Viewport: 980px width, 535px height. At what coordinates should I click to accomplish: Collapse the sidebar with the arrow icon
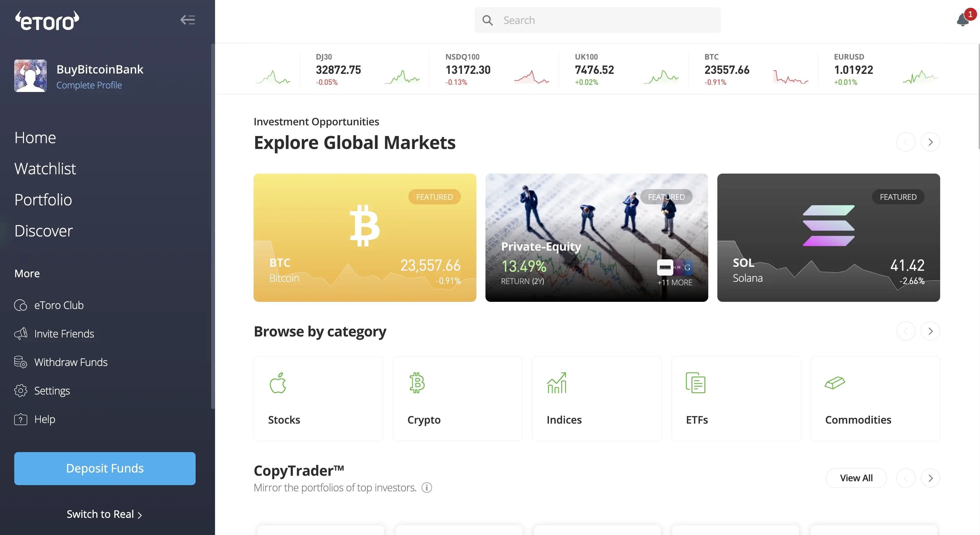click(x=188, y=20)
